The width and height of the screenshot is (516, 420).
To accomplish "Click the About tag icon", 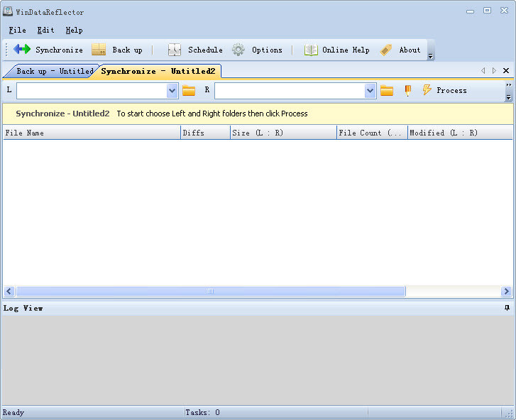I will [387, 50].
